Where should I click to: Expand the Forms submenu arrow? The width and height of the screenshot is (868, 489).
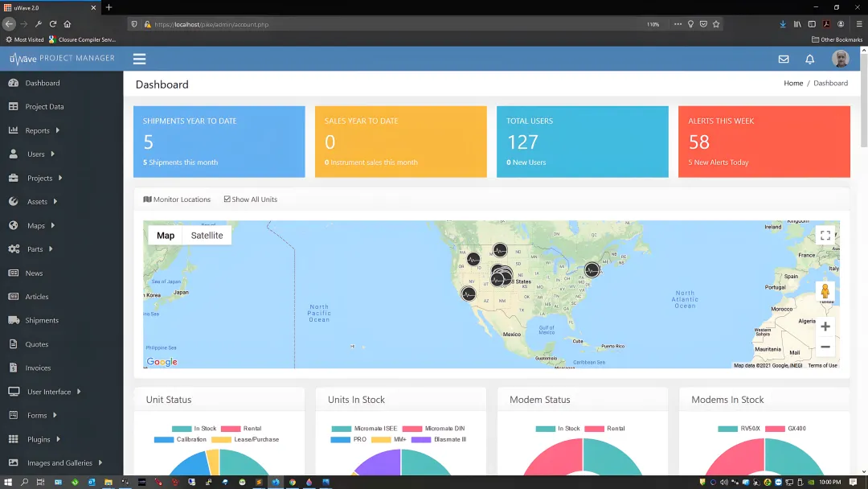(x=55, y=415)
